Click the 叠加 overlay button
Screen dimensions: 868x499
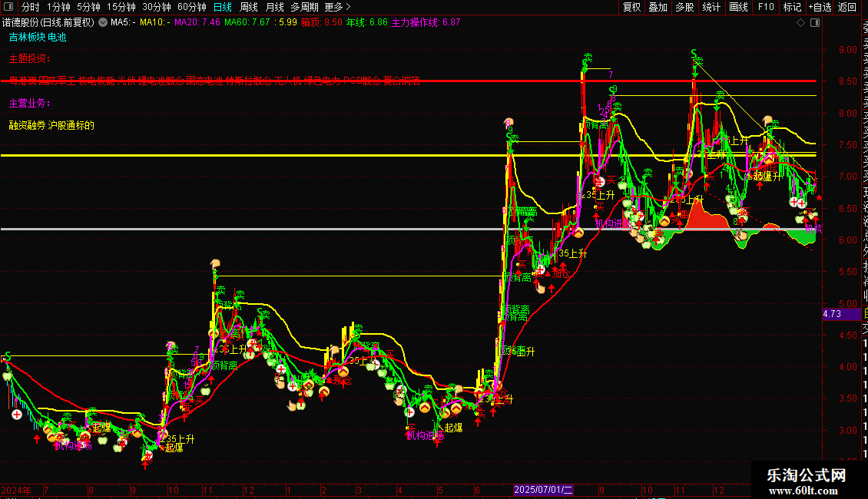(x=658, y=7)
